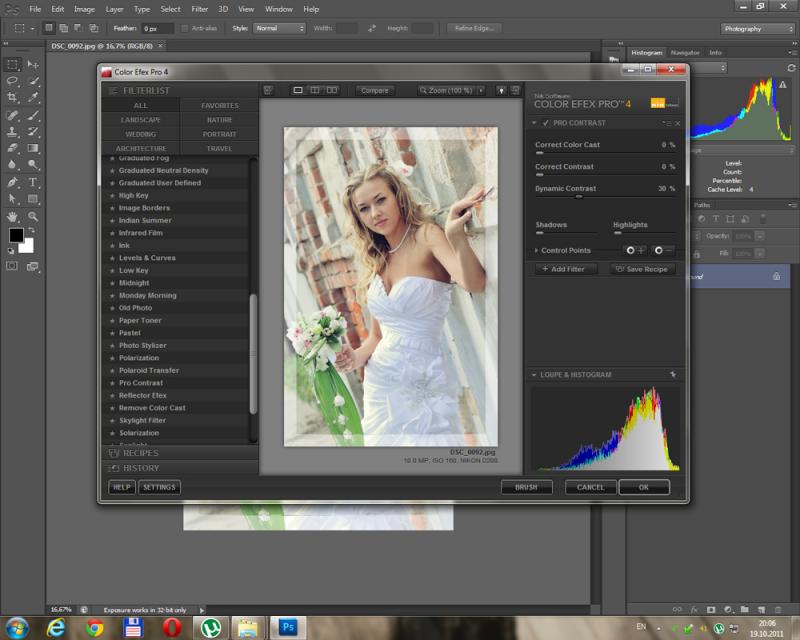Open the Style Normal dropdown in options bar

pyautogui.click(x=279, y=29)
